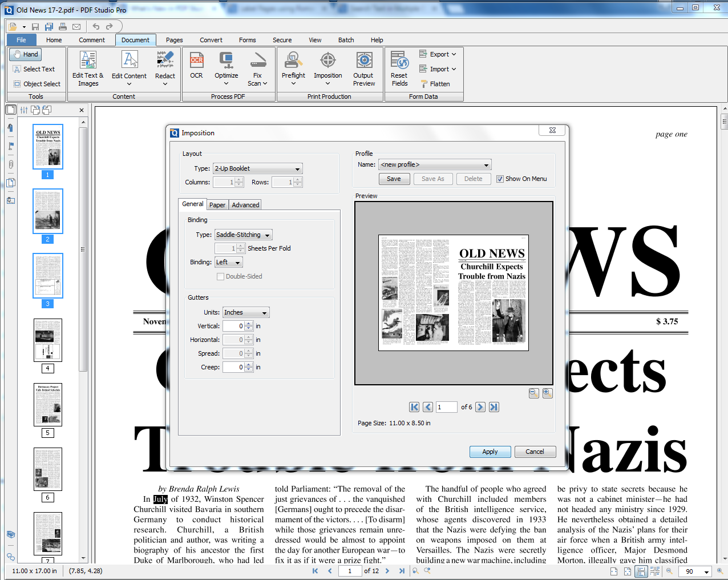The image size is (728, 580).
Task: Close the thumbnails panel with X
Action: click(x=82, y=110)
